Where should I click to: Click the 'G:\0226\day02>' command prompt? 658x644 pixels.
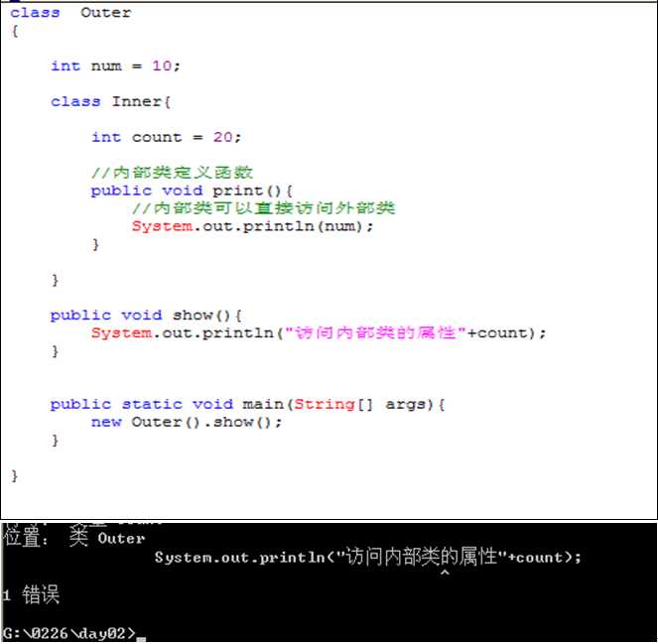[68, 633]
